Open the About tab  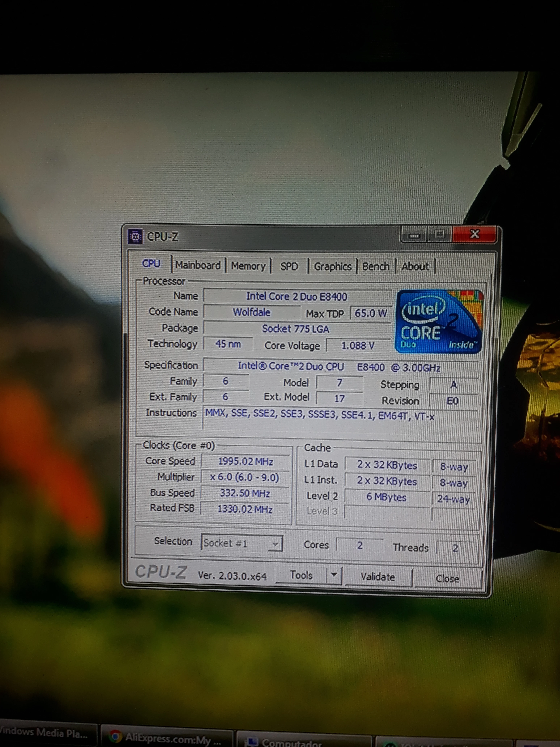[415, 266]
